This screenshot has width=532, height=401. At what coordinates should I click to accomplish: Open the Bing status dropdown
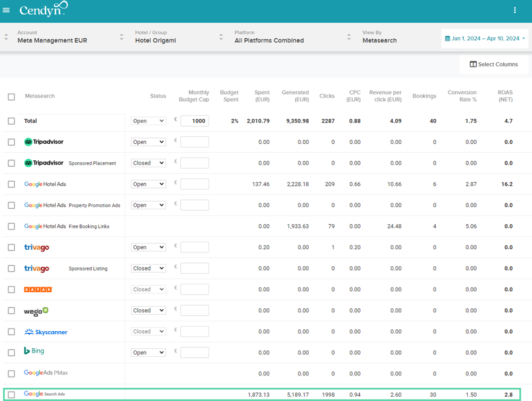point(148,353)
